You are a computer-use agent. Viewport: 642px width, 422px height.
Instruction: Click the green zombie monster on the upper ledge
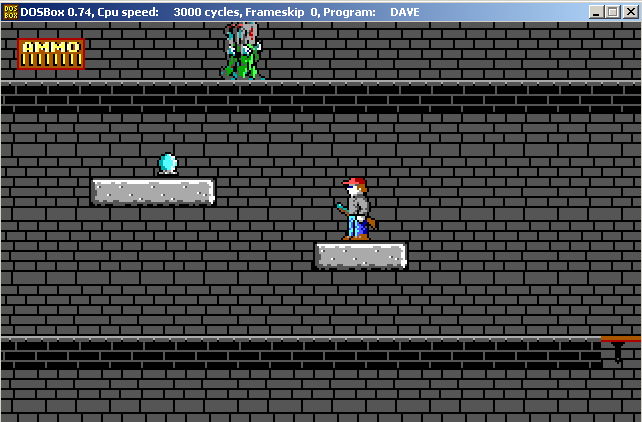tap(242, 51)
